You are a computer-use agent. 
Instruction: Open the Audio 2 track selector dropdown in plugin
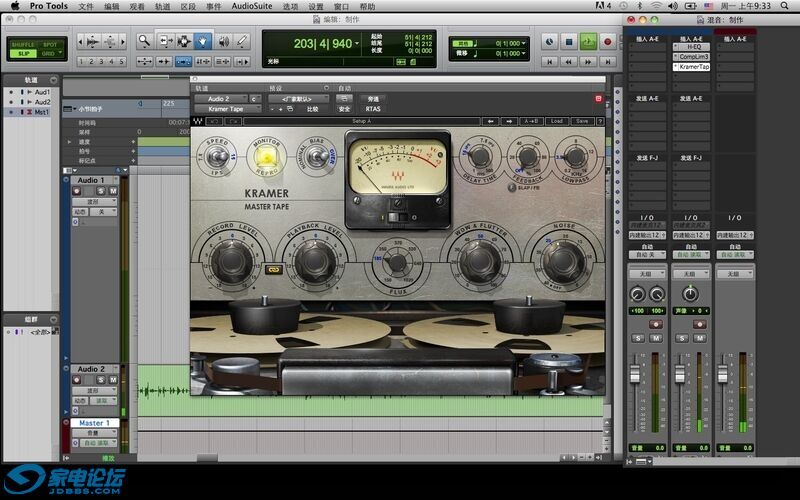tap(221, 98)
